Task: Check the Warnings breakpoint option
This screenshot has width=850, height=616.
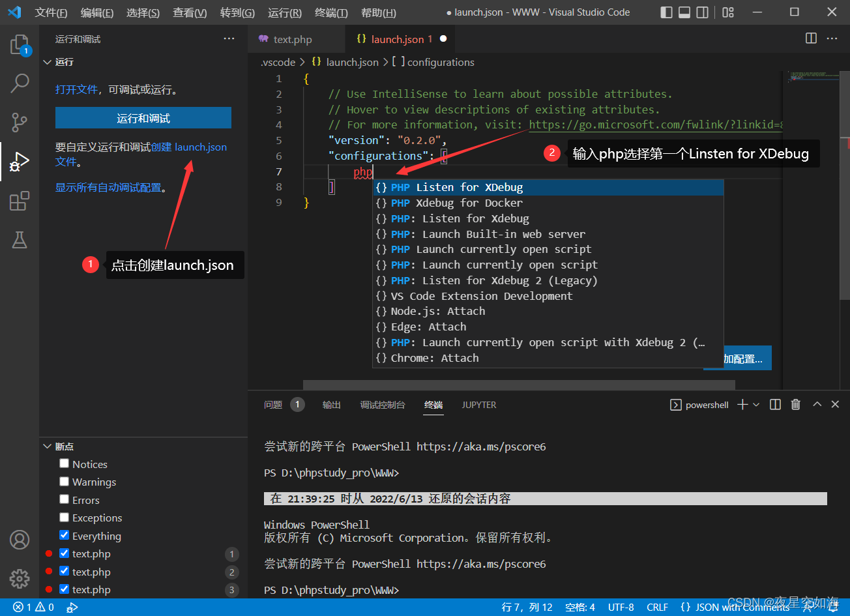Action: pos(64,482)
